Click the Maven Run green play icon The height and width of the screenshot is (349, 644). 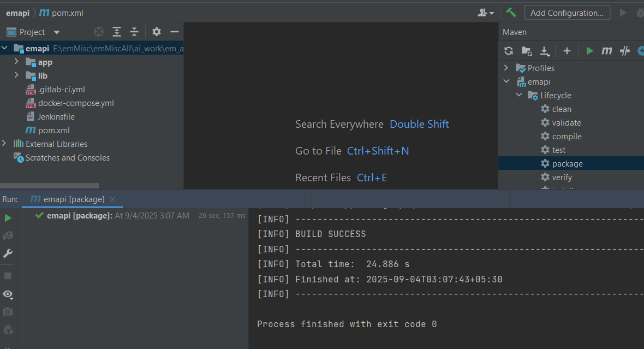coord(589,51)
